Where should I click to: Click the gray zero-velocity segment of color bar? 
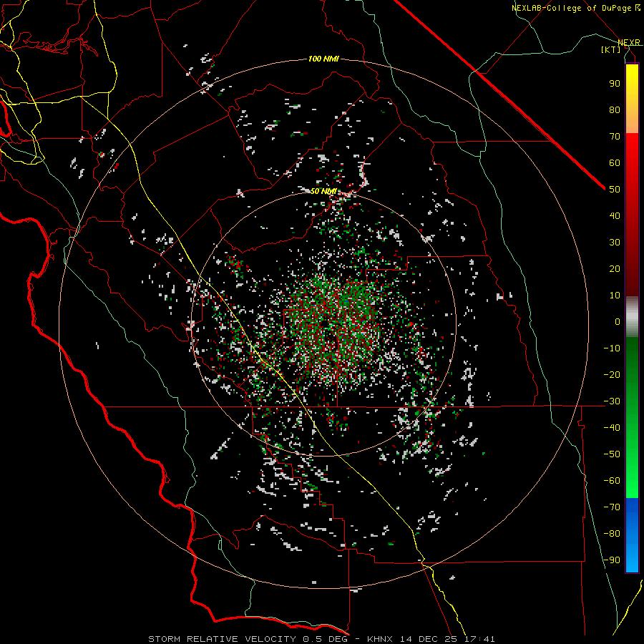point(632,317)
